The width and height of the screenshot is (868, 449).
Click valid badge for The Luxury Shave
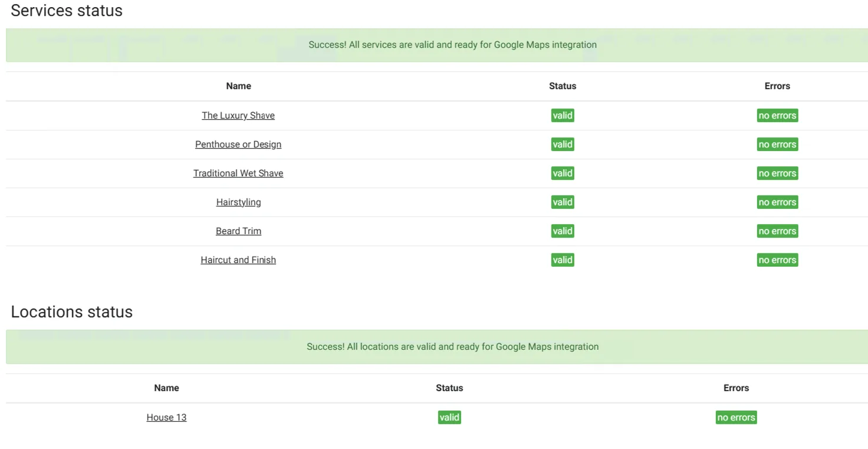pyautogui.click(x=563, y=116)
